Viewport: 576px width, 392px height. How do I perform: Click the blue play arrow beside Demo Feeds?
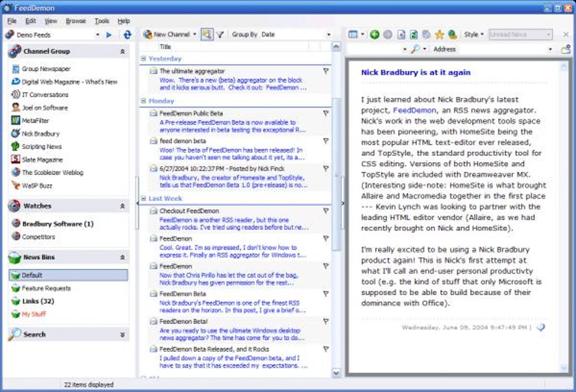(109, 35)
